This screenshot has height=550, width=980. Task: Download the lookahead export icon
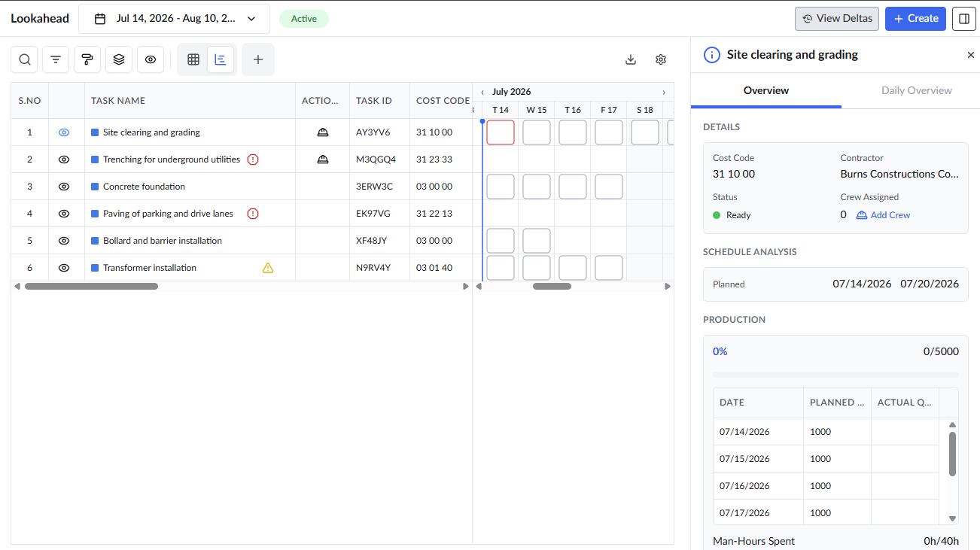pyautogui.click(x=631, y=59)
